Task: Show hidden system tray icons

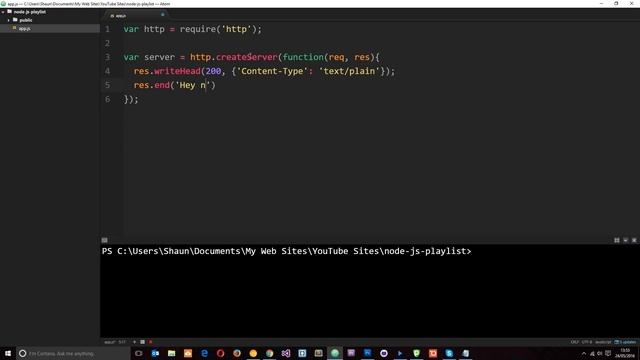Action: [584, 353]
